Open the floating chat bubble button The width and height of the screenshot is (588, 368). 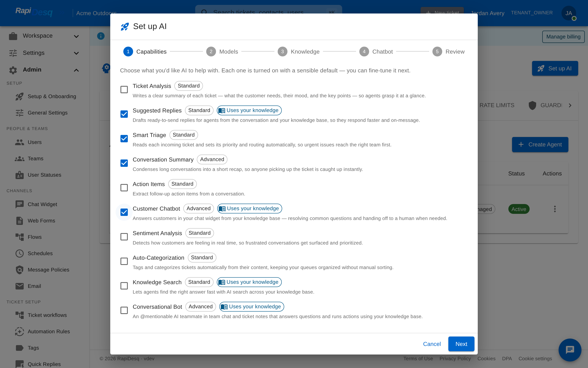(x=570, y=350)
